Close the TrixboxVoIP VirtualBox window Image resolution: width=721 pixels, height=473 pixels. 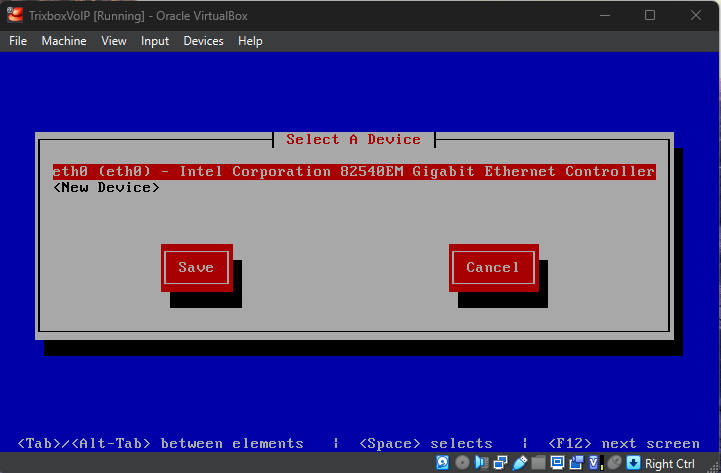click(696, 15)
